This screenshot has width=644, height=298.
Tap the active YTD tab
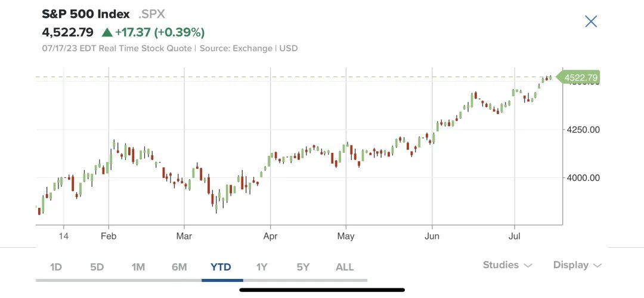(221, 267)
